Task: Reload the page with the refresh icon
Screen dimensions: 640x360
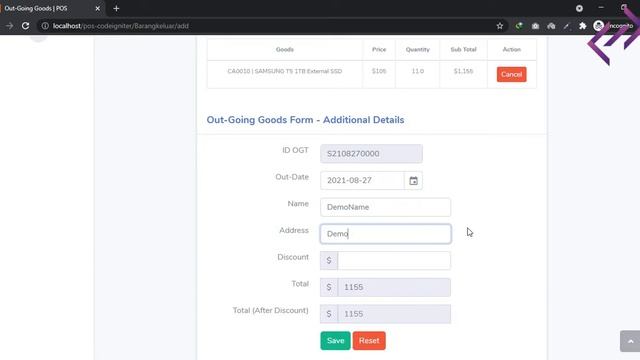Action: [x=25, y=26]
